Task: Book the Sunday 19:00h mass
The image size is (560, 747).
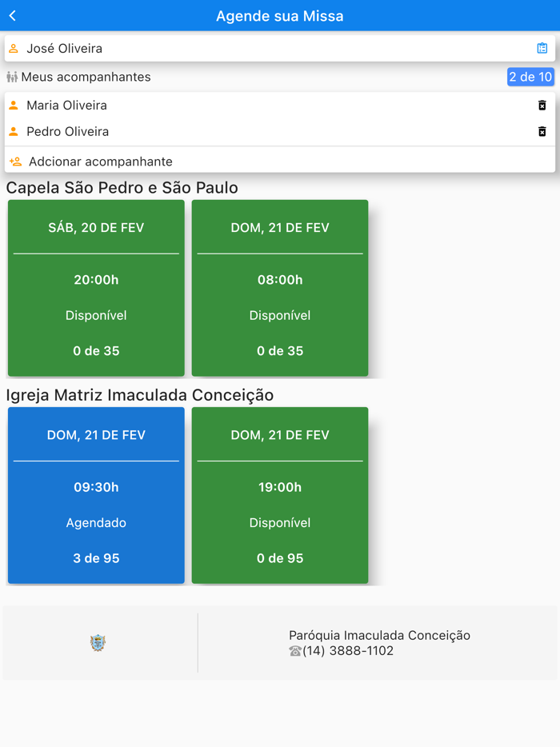Action: pos(280,495)
